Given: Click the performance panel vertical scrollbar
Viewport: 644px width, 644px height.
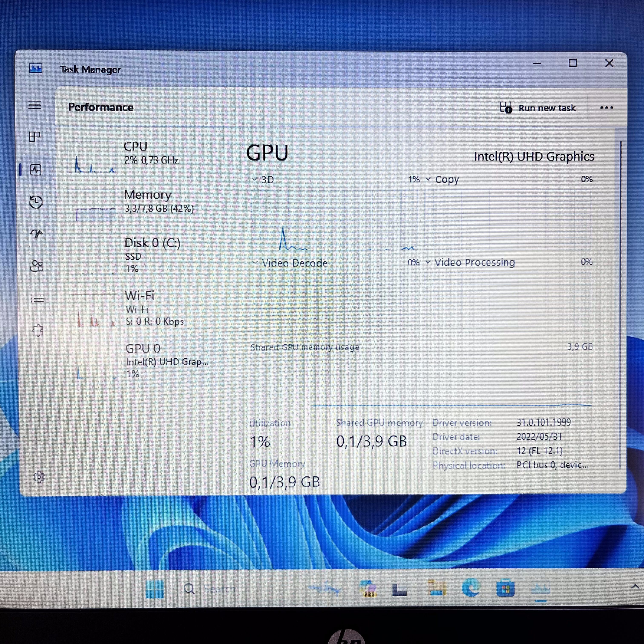Looking at the screenshot, I should click(620, 305).
